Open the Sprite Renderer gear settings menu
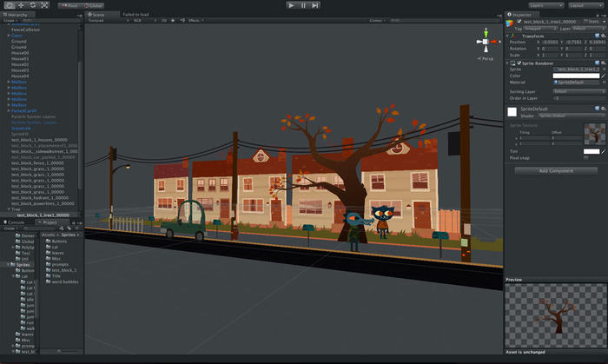This screenshot has height=364, width=608. [603, 63]
